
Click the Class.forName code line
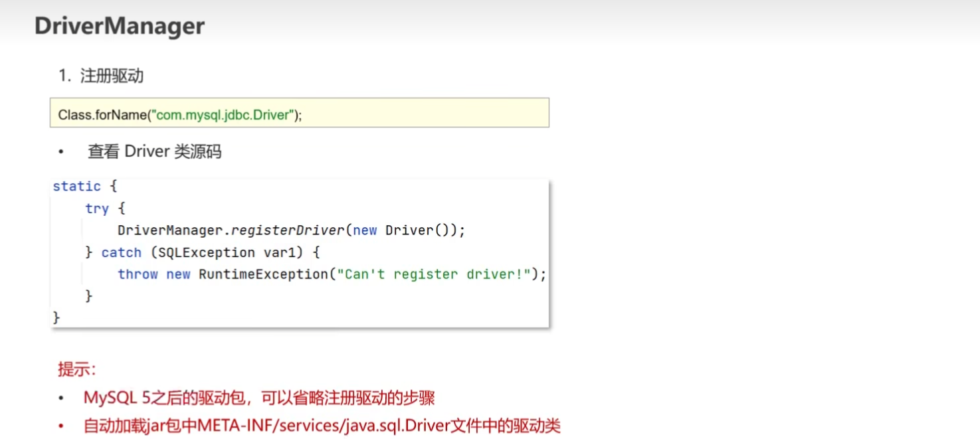[180, 115]
